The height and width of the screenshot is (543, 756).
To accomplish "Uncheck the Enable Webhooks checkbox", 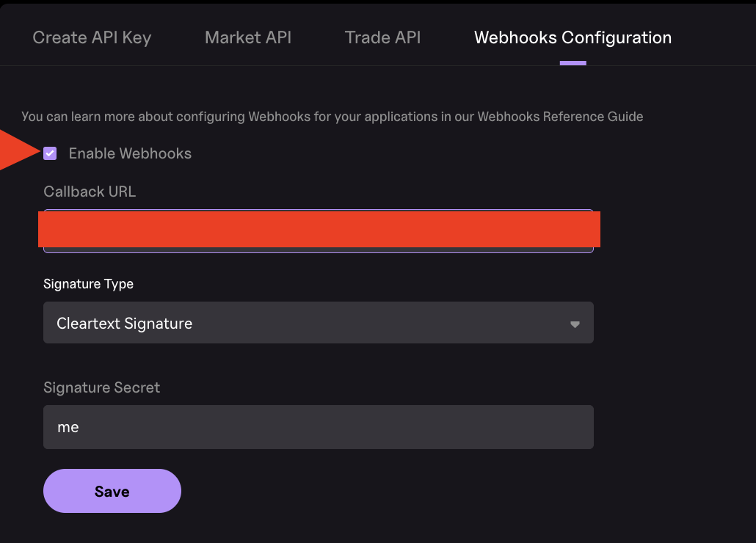I will click(x=50, y=153).
